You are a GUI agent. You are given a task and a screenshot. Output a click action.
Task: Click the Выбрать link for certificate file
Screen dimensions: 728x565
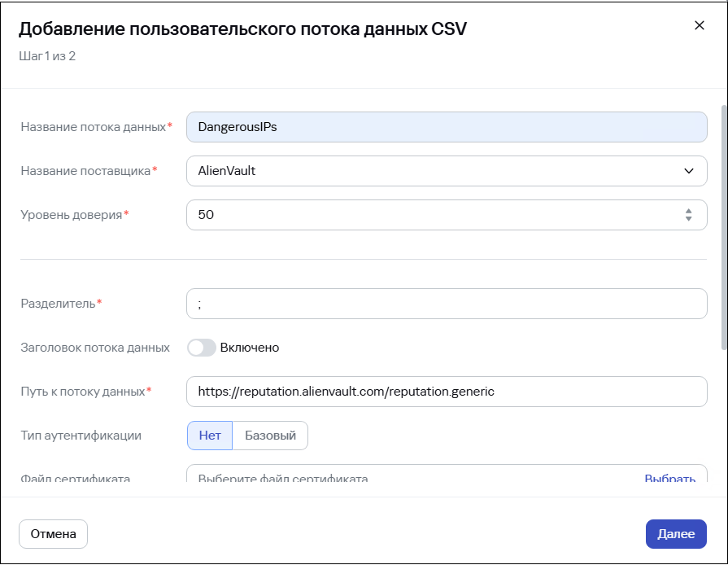[670, 478]
